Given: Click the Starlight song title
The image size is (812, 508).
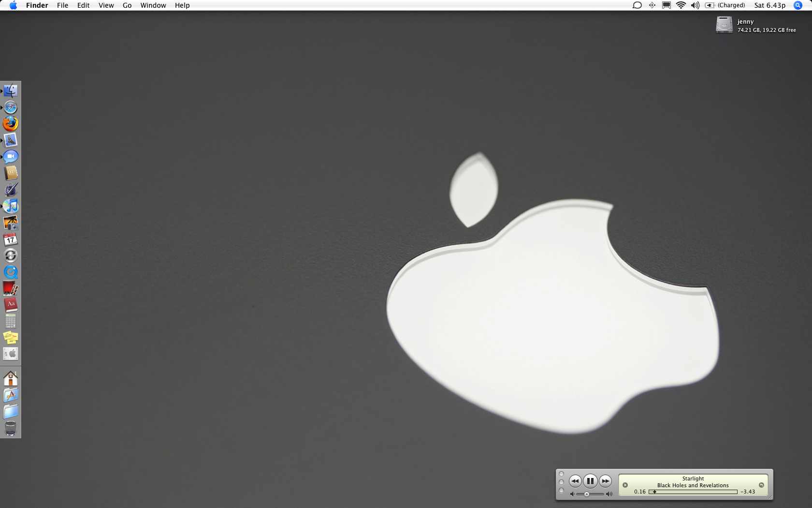Looking at the screenshot, I should [x=693, y=478].
